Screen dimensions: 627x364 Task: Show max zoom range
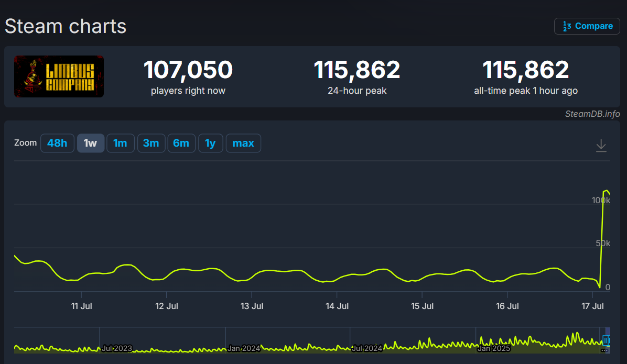coord(243,143)
